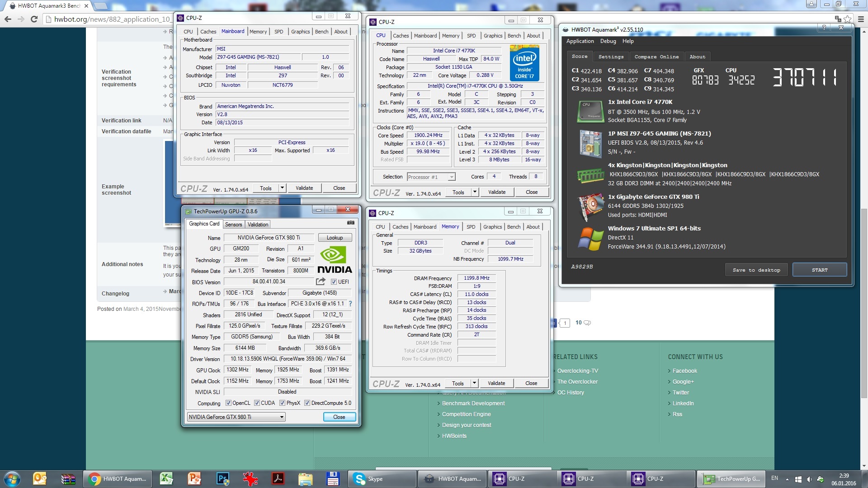Open Photoshop from the taskbar
The image size is (868, 488).
[223, 479]
